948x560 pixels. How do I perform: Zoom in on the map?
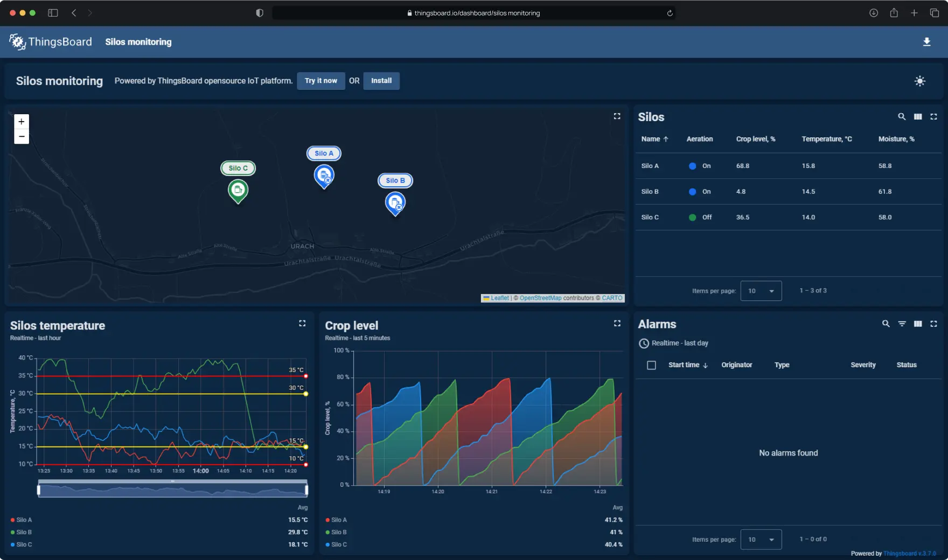(22, 122)
